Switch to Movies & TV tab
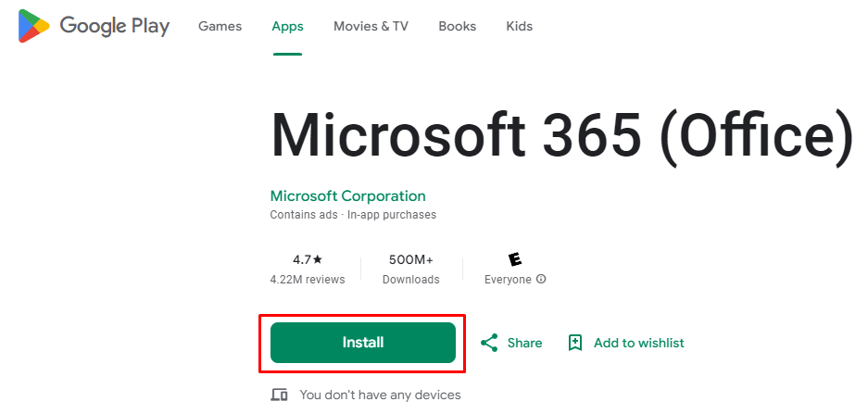 point(371,27)
